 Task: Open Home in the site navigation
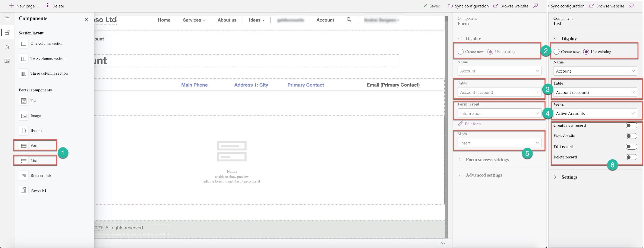pyautogui.click(x=164, y=20)
